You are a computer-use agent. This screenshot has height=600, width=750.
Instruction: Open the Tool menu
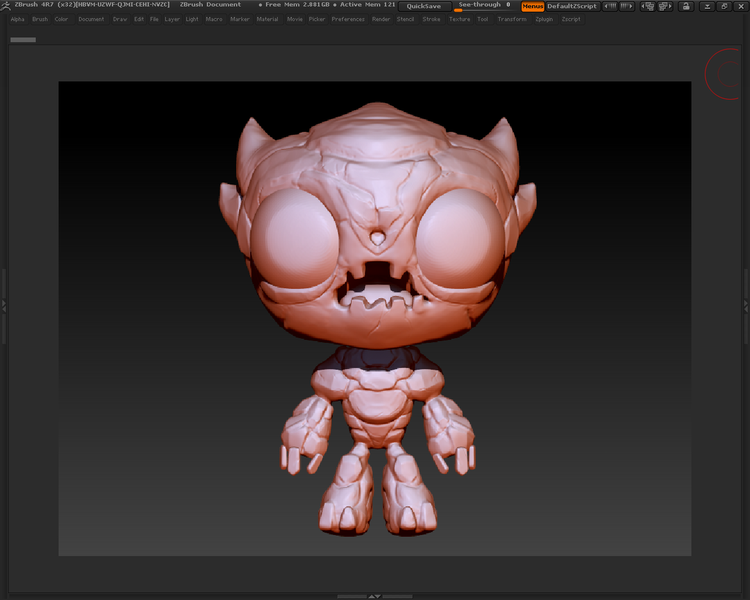(x=483, y=19)
